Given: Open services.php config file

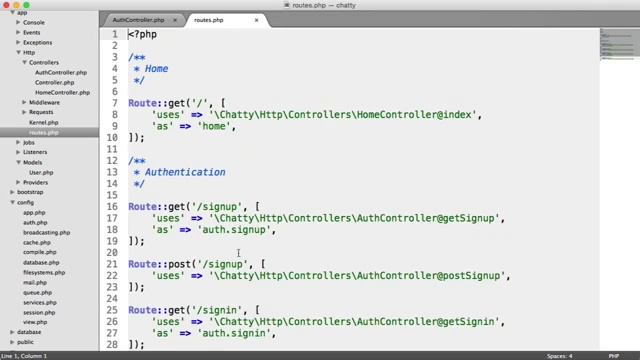Looking at the screenshot, I should [x=40, y=302].
